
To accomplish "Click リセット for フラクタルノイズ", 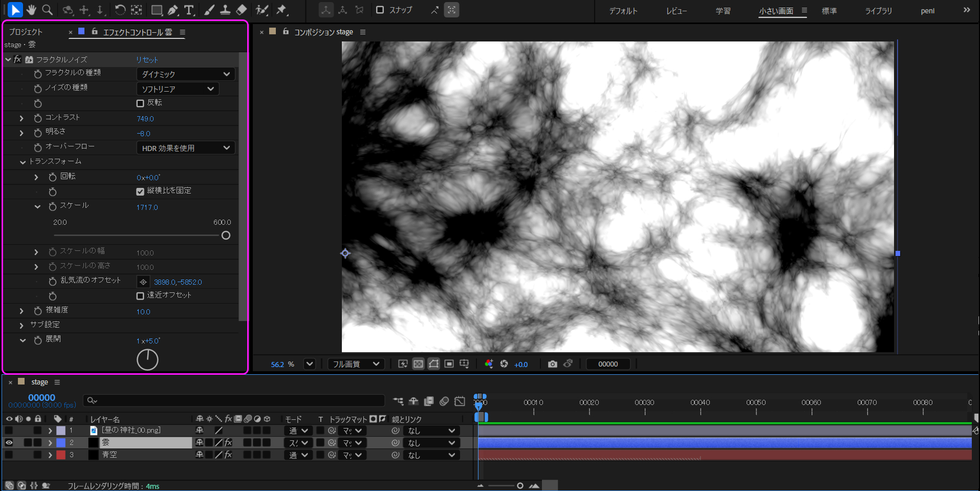I will 147,60.
